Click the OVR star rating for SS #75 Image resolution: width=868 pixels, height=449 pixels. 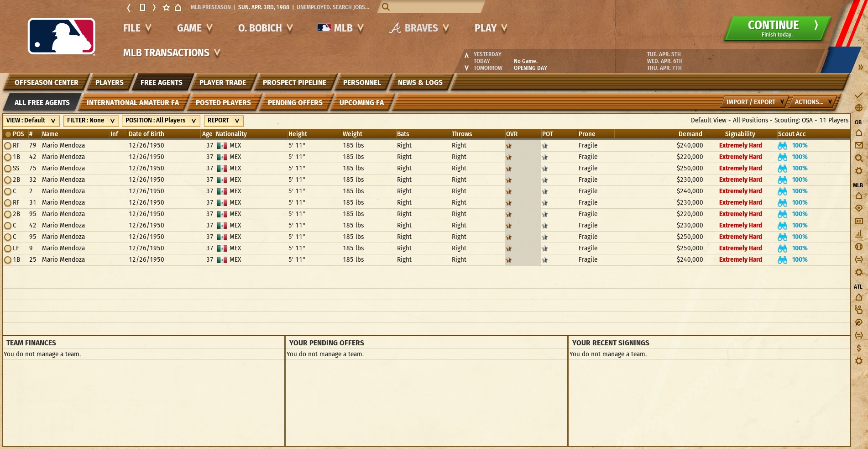point(508,169)
